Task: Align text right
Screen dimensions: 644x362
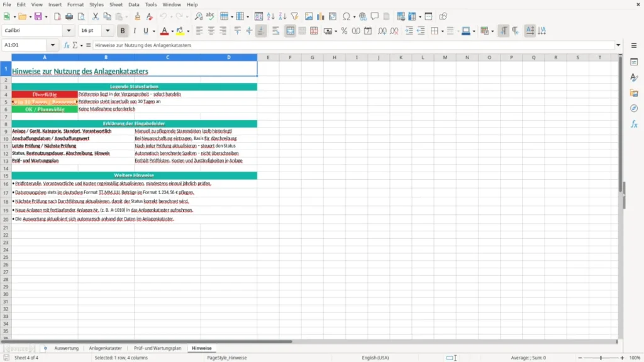Action: pos(223,31)
